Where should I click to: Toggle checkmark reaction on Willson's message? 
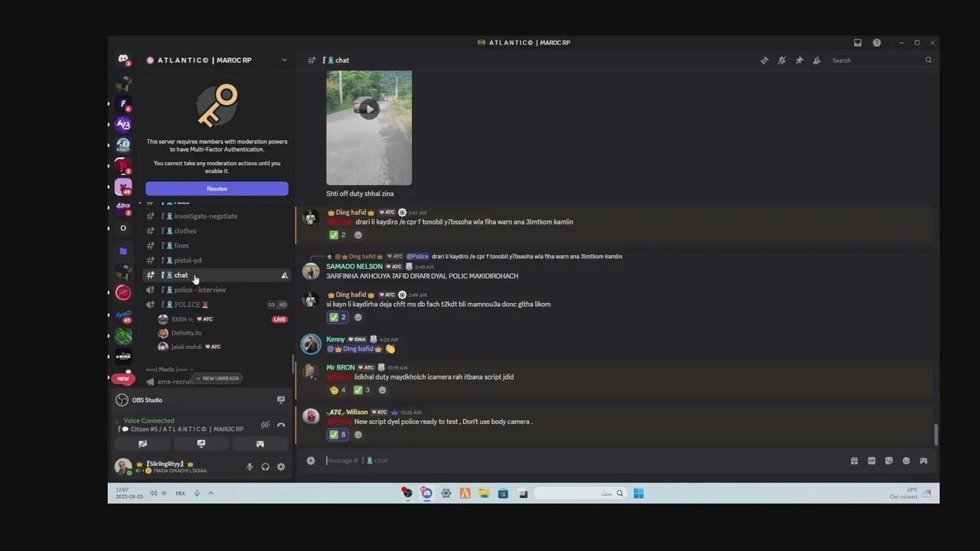(x=338, y=435)
